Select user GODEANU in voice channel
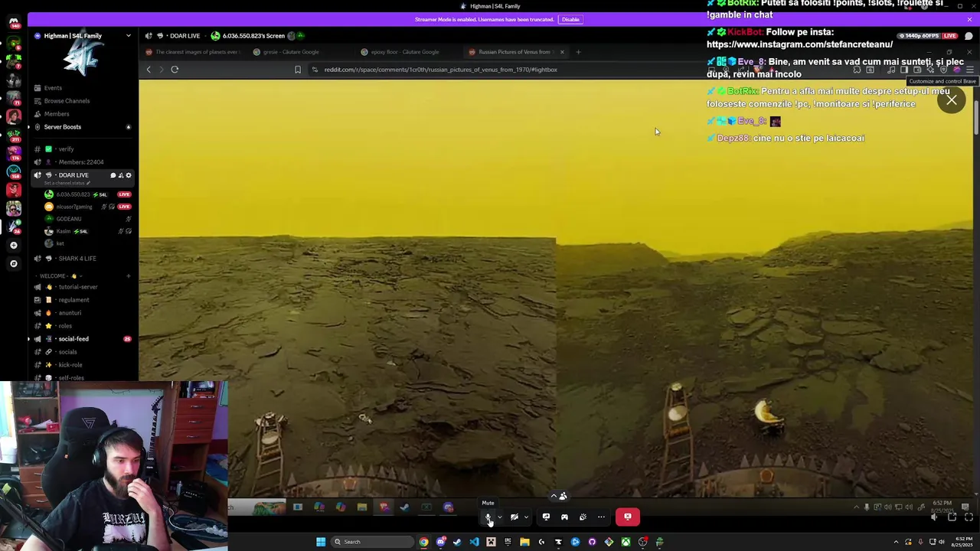980x551 pixels. pyautogui.click(x=69, y=219)
